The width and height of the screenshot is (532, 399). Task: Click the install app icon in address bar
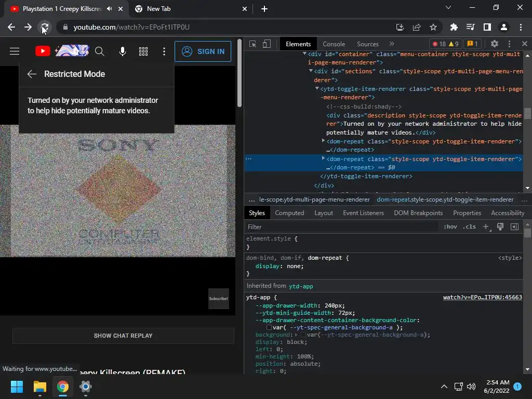click(x=400, y=27)
